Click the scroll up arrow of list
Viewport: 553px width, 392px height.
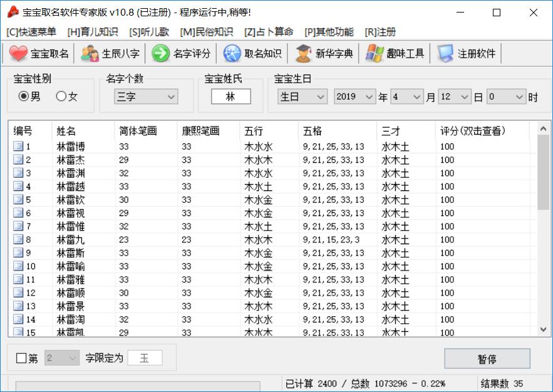(543, 128)
